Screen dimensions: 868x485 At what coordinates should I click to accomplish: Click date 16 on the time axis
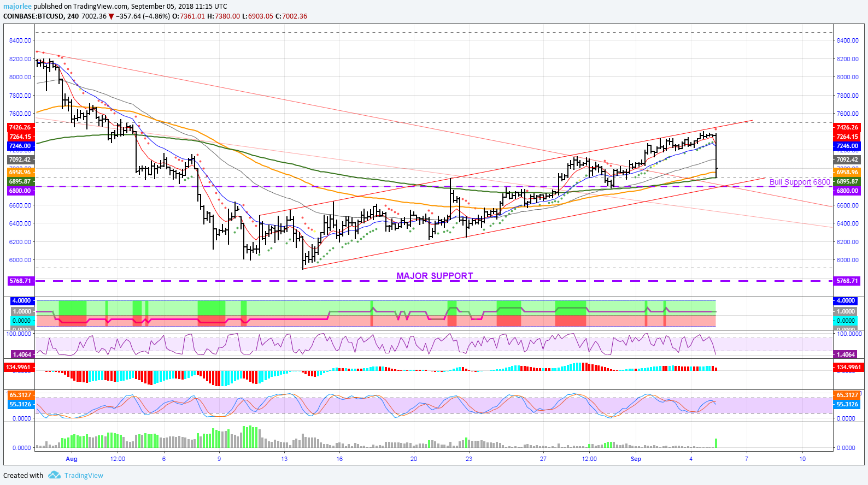[339, 459]
